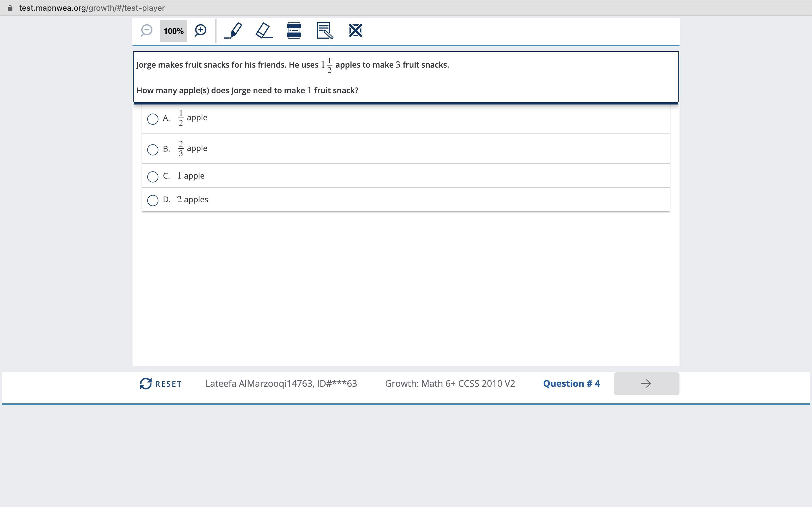
Task: Choose option D, 2 apples
Action: (x=153, y=200)
